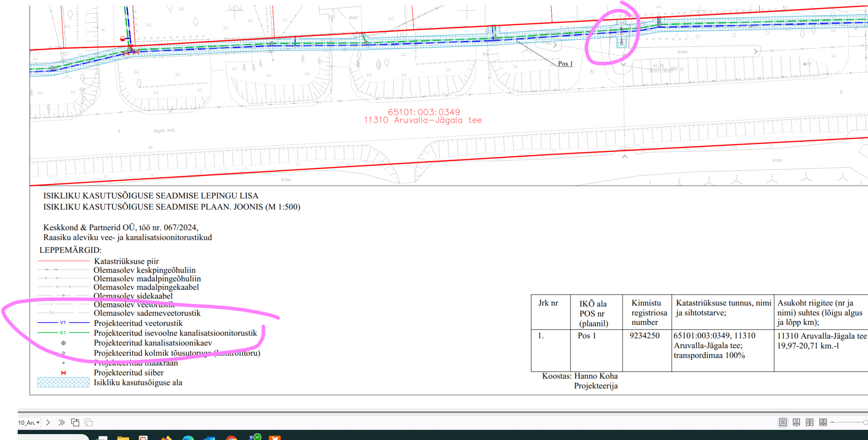Open Google Chrome from the taskbar
This screenshot has height=440, width=868.
231,438
